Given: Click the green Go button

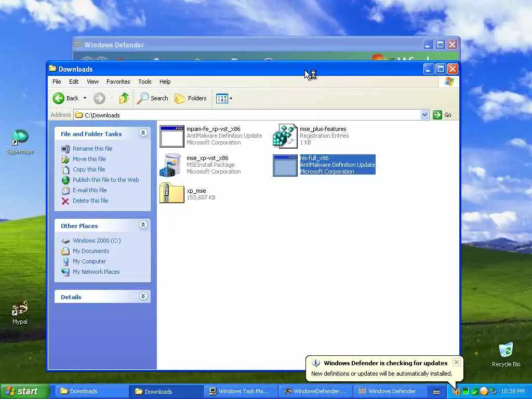Looking at the screenshot, I should tap(442, 115).
